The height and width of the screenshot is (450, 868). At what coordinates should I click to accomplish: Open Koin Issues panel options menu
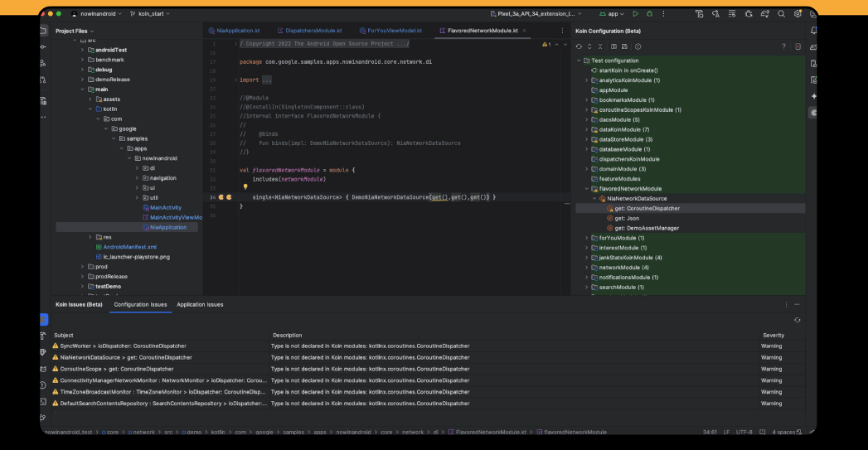pyautogui.click(x=786, y=304)
